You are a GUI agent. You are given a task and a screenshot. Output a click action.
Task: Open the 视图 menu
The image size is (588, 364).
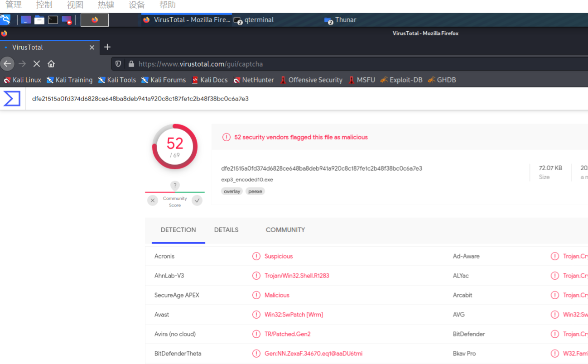click(75, 5)
